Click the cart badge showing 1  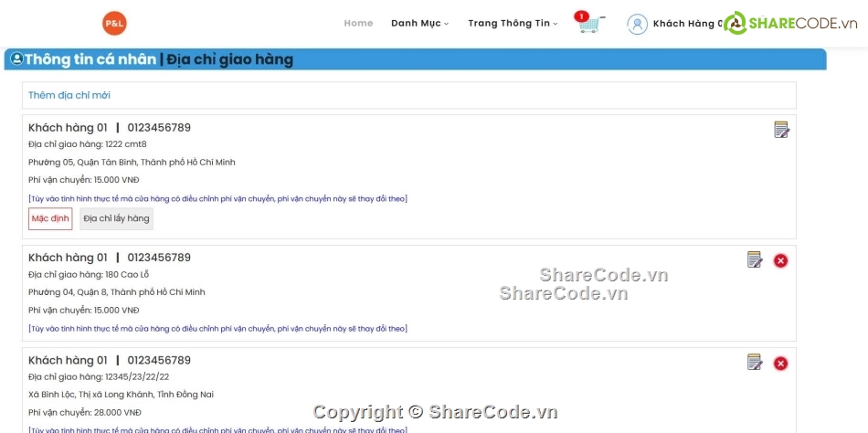(581, 16)
